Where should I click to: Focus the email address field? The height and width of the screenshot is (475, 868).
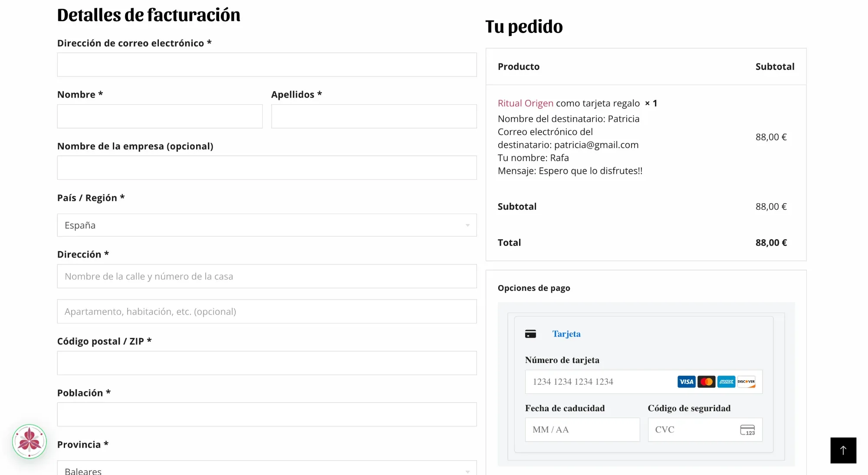coord(267,65)
